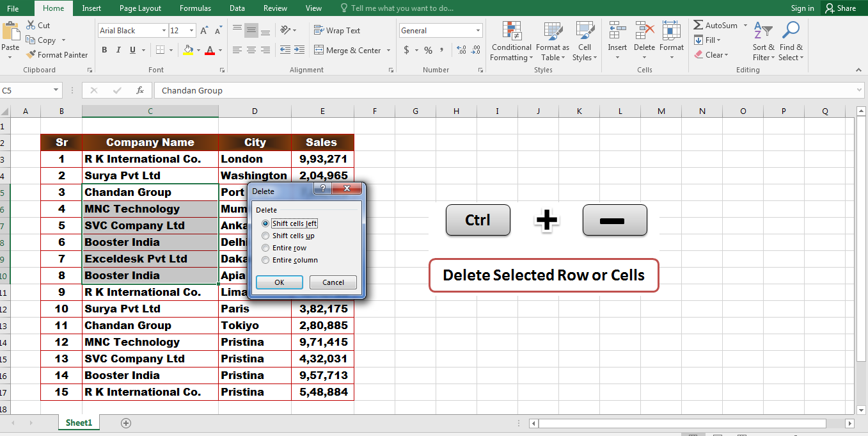Choose the Entire row option
This screenshot has height=436, width=868.
click(x=265, y=248)
